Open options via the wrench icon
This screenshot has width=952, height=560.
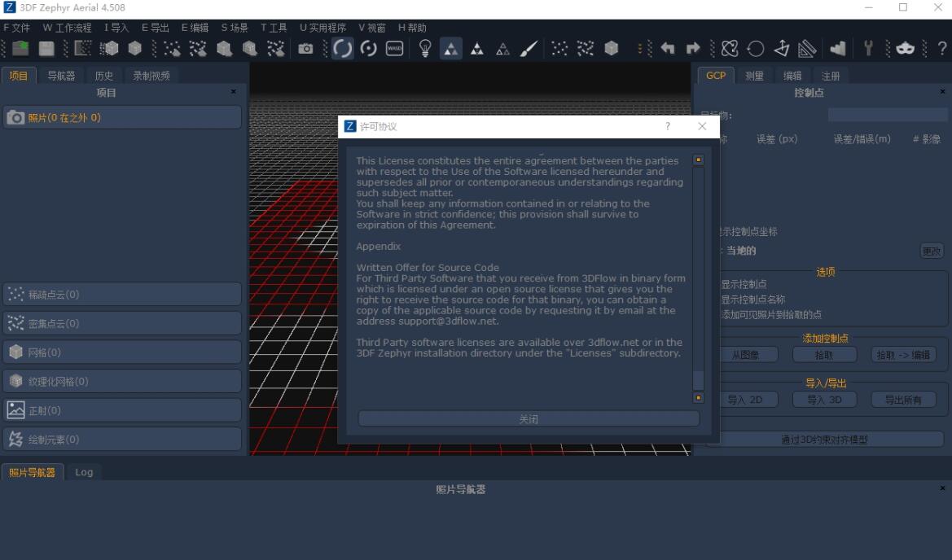pyautogui.click(x=868, y=49)
